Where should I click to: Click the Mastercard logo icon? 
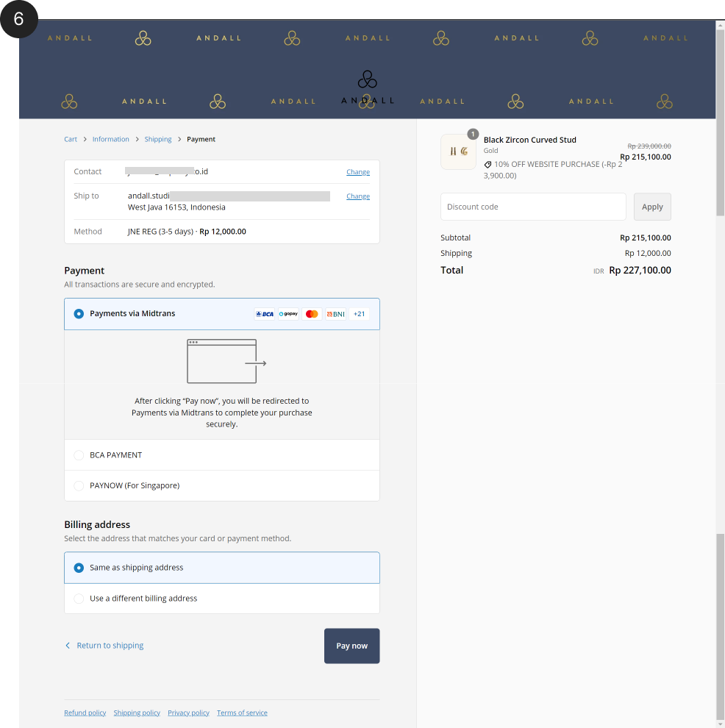(312, 314)
